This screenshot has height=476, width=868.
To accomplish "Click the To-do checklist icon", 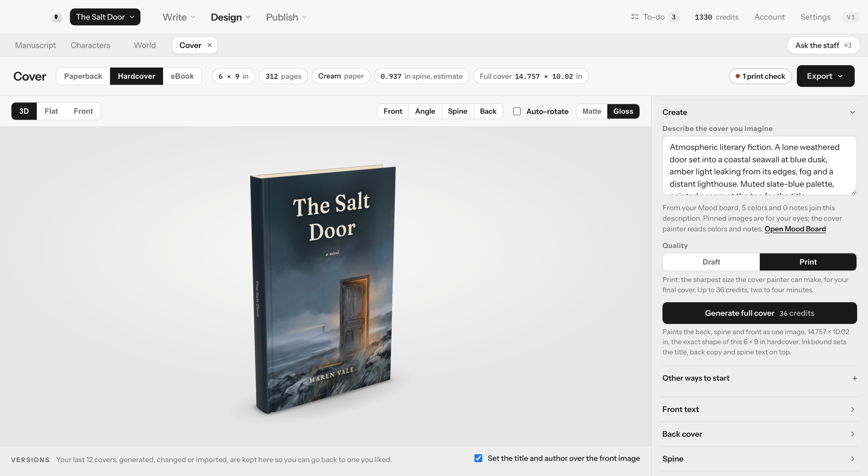I will [635, 17].
